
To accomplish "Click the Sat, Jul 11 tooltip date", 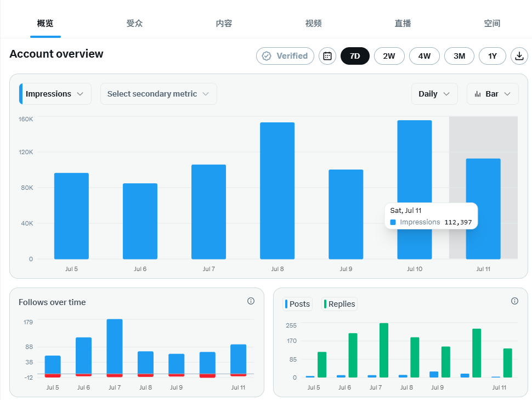I will click(x=406, y=211).
